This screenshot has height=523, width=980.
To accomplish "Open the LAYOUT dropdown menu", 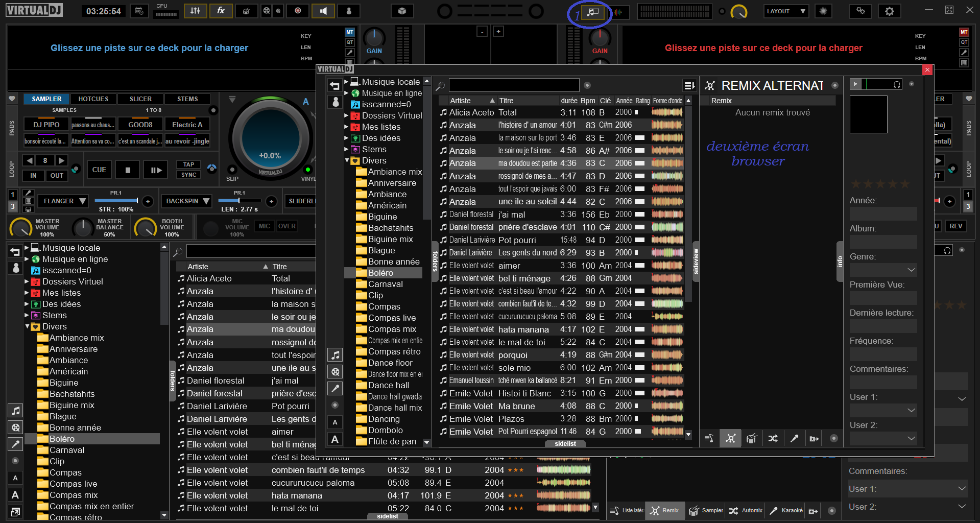I will coord(786,11).
